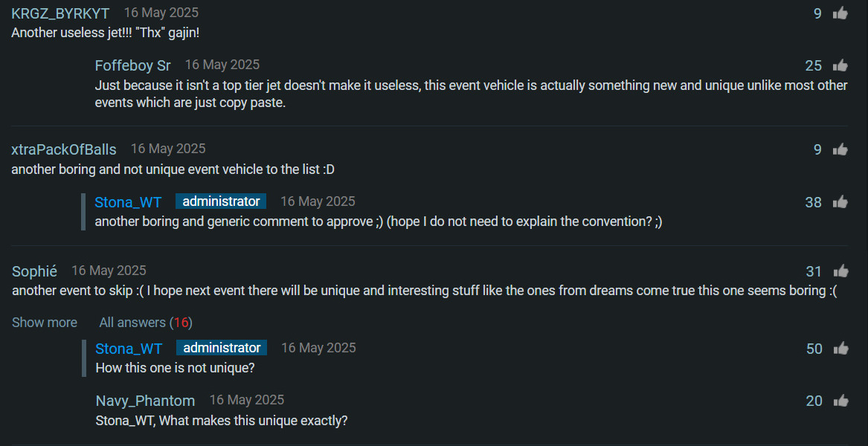
Task: Like Stona_WT's reply with 50 likes
Action: click(x=840, y=349)
